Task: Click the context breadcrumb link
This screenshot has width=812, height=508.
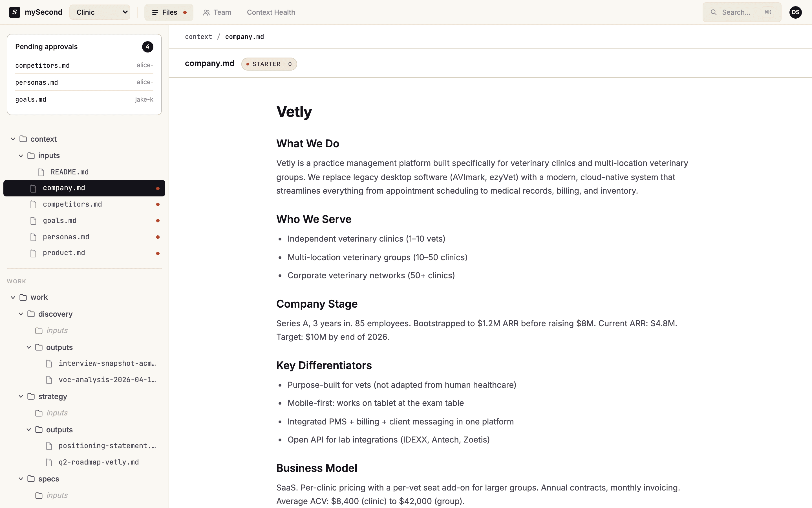Action: (198, 37)
